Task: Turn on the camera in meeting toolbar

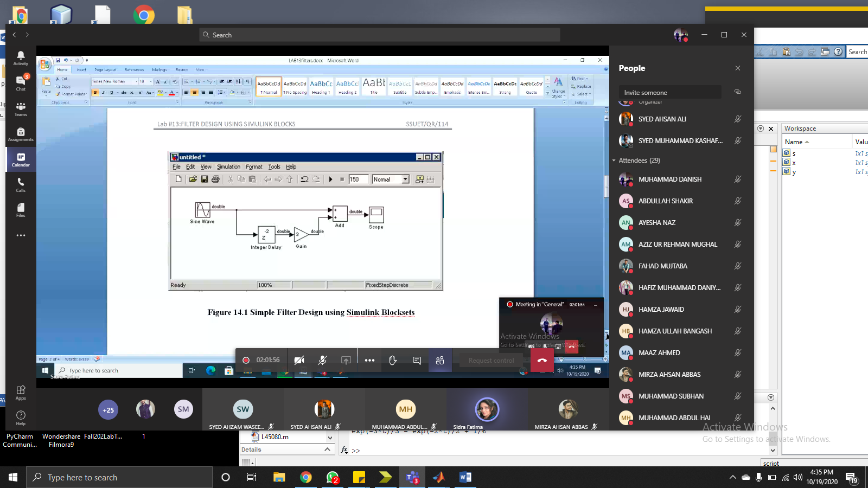Action: [299, 361]
